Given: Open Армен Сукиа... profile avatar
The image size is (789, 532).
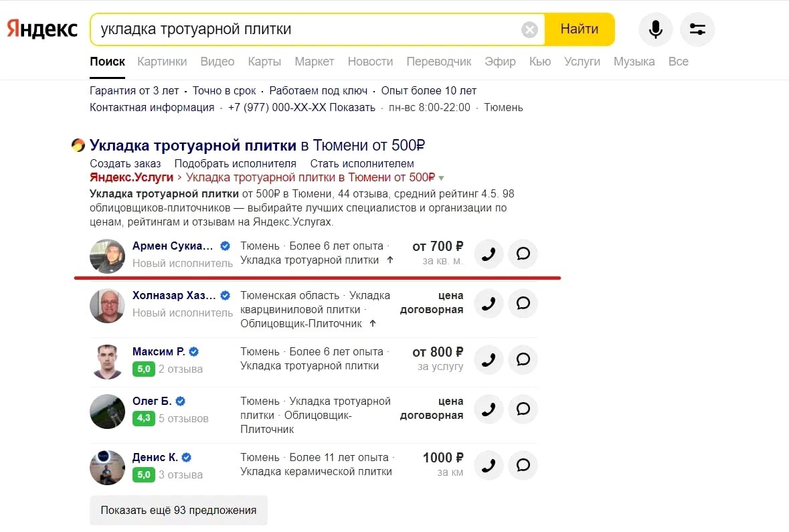Looking at the screenshot, I should [107, 256].
